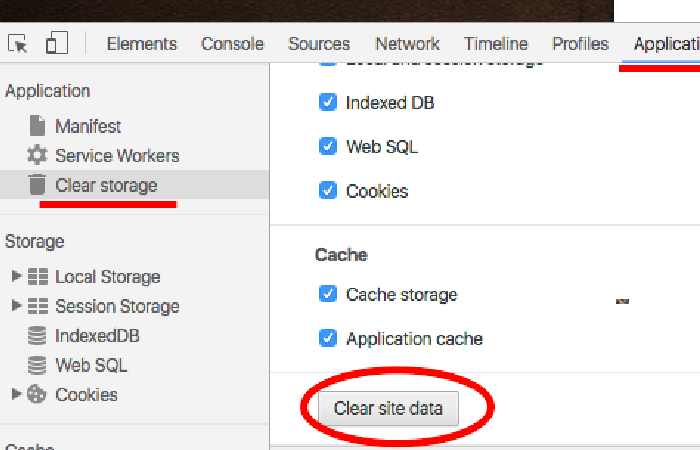Select the Service Workers gear icon
This screenshot has height=450, width=700.
pyautogui.click(x=37, y=155)
